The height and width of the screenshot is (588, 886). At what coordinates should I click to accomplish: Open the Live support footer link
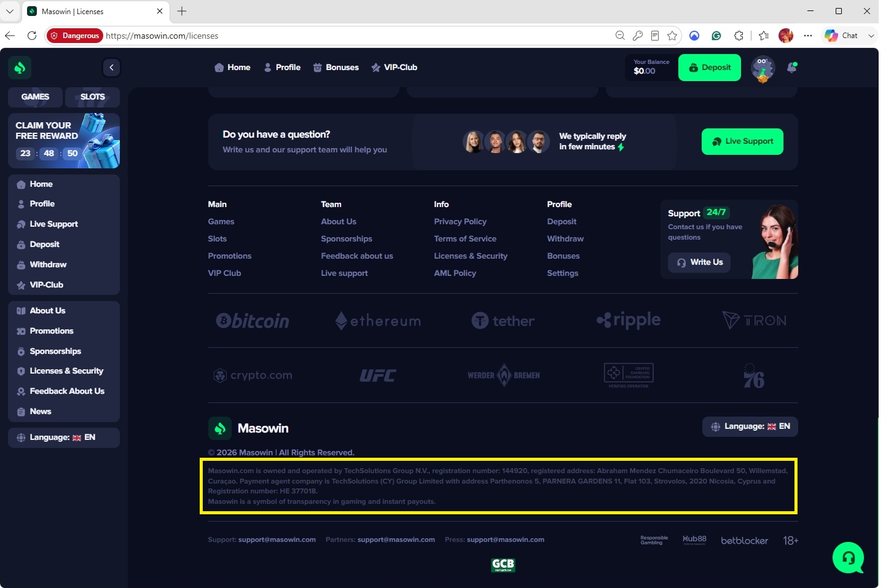pos(344,273)
